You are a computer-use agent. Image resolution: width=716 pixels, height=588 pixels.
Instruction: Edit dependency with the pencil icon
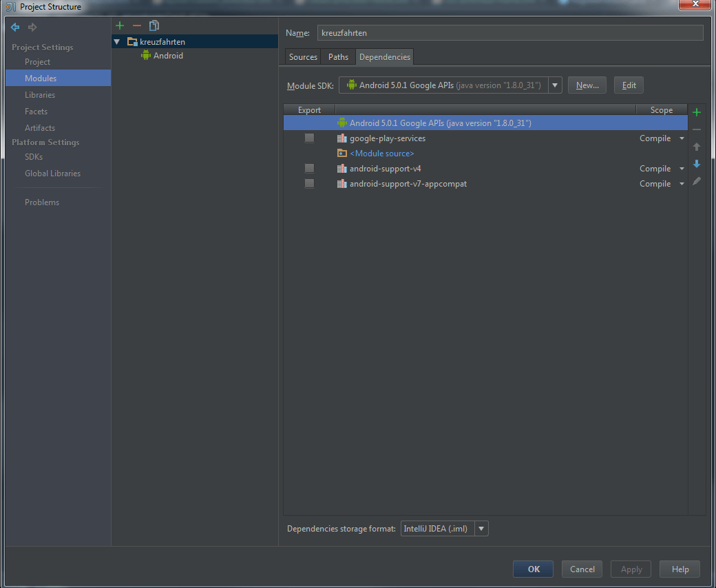coord(696,181)
